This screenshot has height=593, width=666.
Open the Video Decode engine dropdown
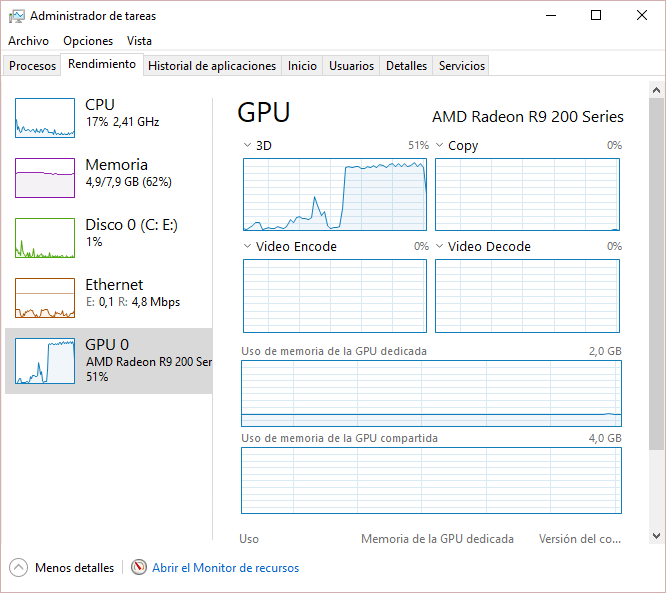[x=440, y=246]
